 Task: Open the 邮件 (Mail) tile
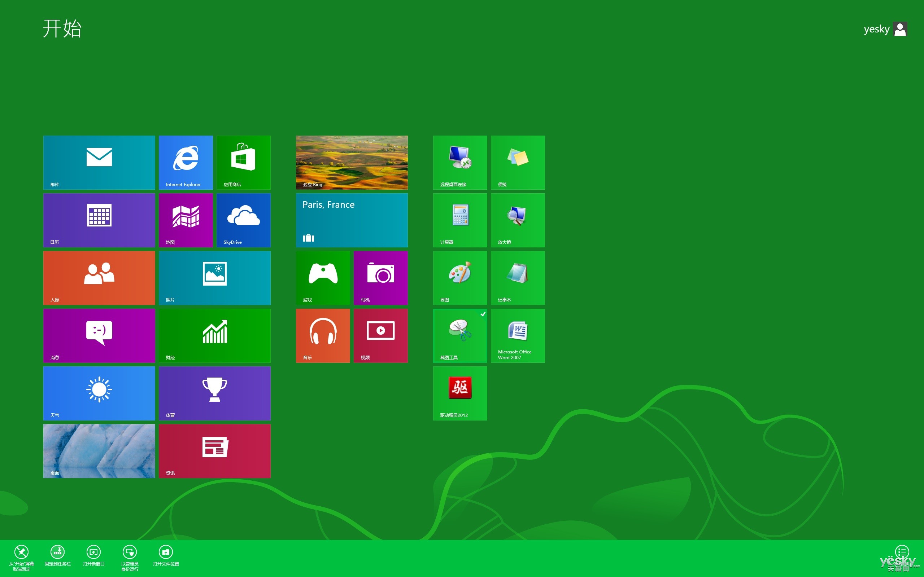[99, 162]
